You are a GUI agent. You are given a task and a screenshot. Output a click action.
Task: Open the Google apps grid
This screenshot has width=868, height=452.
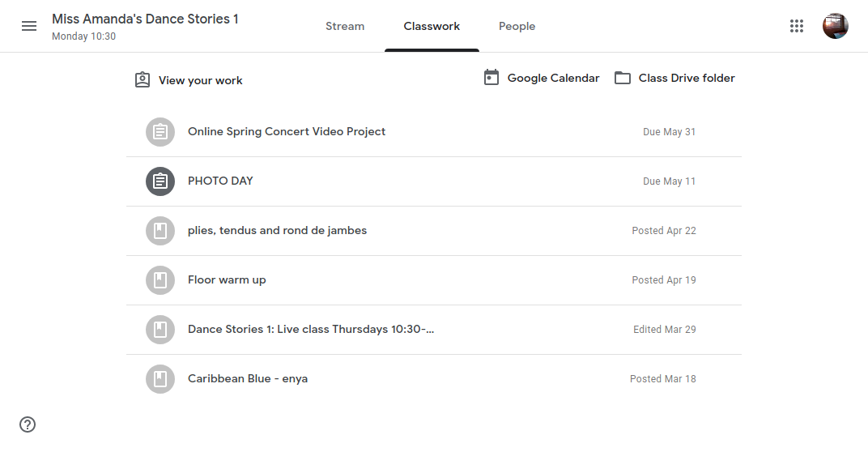[x=797, y=26]
